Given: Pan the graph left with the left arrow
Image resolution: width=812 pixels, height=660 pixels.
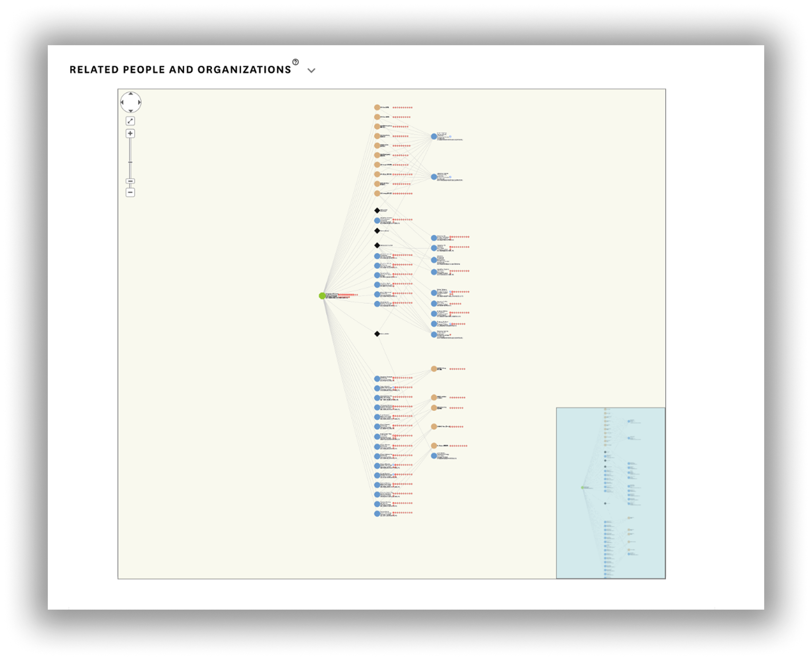Looking at the screenshot, I should click(122, 102).
